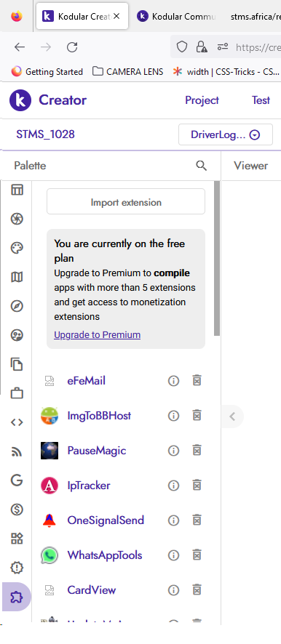Show info for IpTracker extension
The image size is (281, 644).
tap(173, 486)
